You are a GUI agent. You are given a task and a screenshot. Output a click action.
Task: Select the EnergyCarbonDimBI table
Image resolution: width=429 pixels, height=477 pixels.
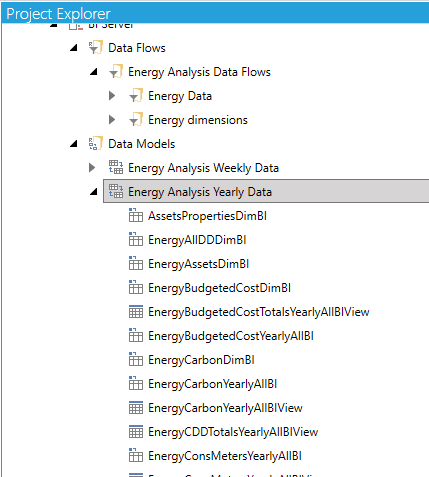point(201,360)
